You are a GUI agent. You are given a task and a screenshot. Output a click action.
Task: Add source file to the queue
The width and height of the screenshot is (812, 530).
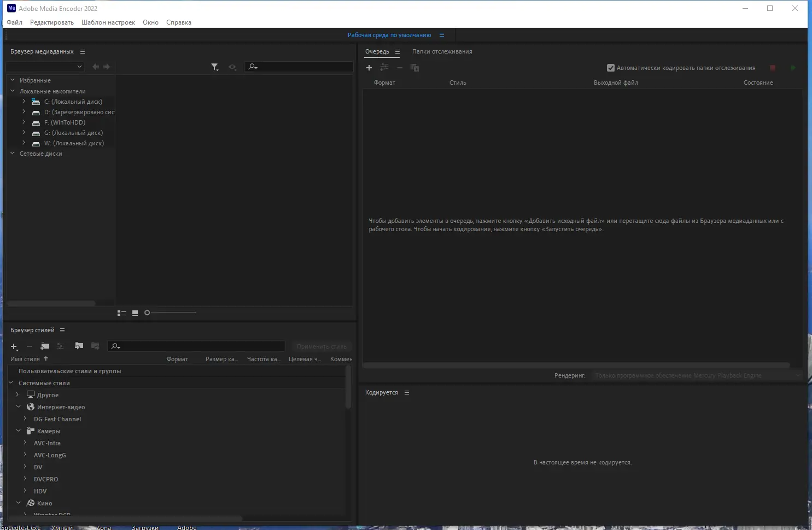(369, 68)
